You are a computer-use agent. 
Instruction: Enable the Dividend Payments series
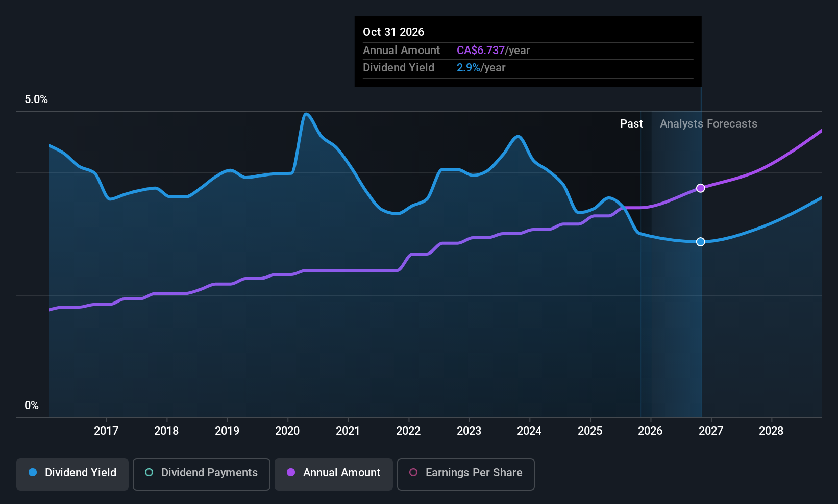(201, 473)
